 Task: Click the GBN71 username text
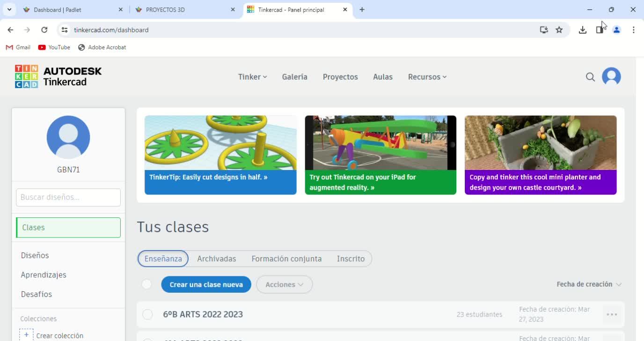68,170
